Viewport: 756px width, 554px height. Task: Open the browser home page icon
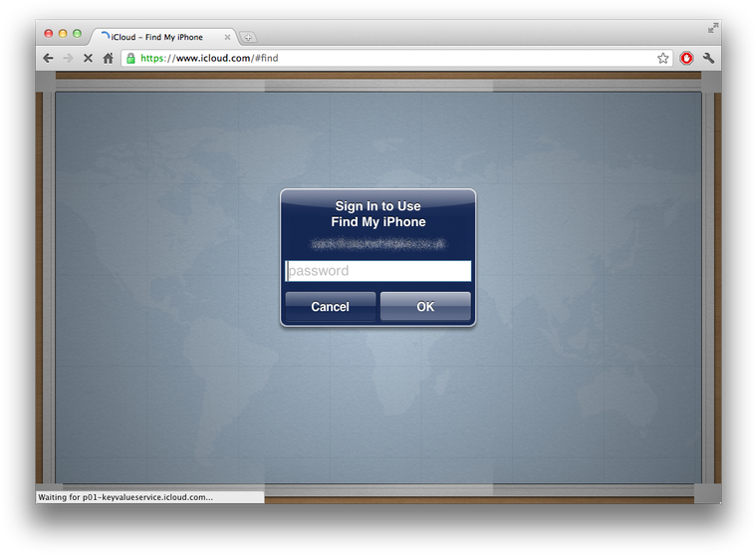click(108, 59)
